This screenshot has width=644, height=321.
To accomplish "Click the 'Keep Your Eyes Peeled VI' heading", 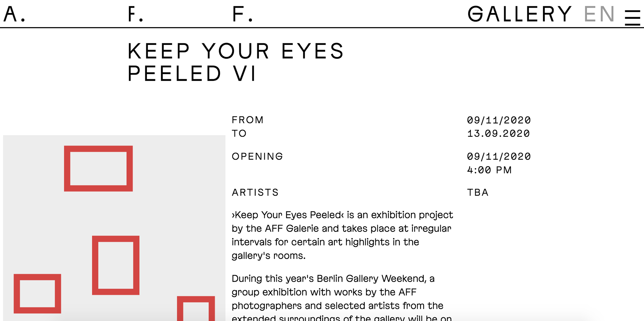I will (x=236, y=62).
